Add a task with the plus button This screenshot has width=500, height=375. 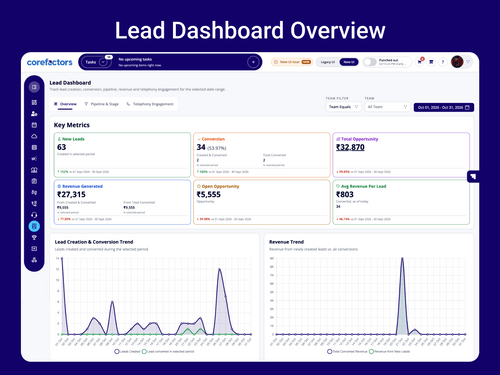point(253,62)
